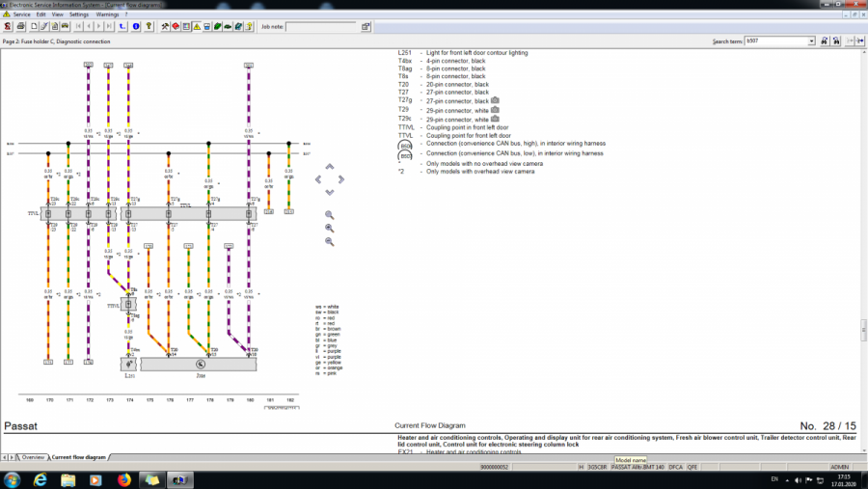Pan diagram up with the up arrow
This screenshot has width=868, height=489.
tap(330, 167)
